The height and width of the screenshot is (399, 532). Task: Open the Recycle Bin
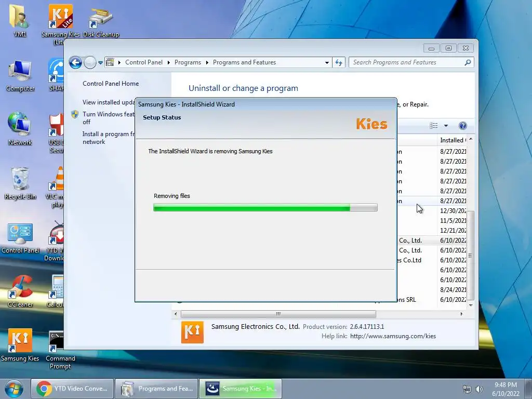[x=20, y=183]
